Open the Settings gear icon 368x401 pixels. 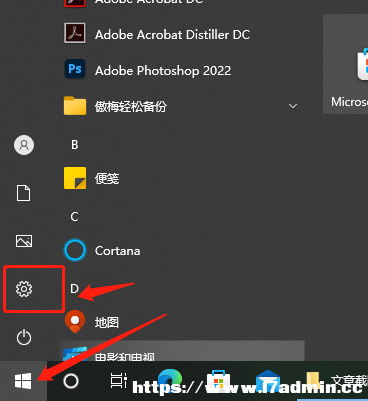(x=24, y=289)
